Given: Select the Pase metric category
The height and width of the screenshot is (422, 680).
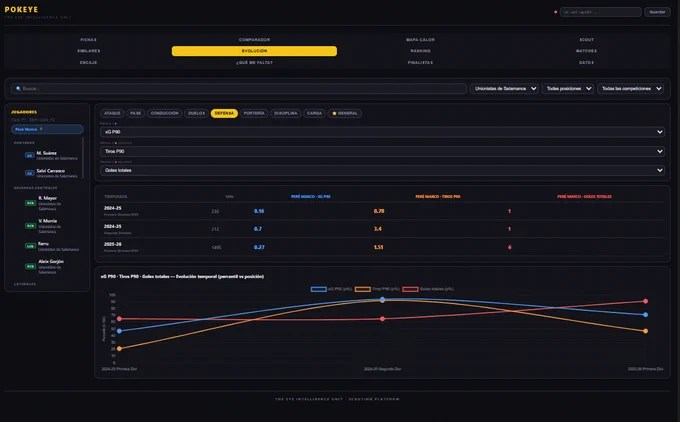Looking at the screenshot, I should tap(136, 113).
